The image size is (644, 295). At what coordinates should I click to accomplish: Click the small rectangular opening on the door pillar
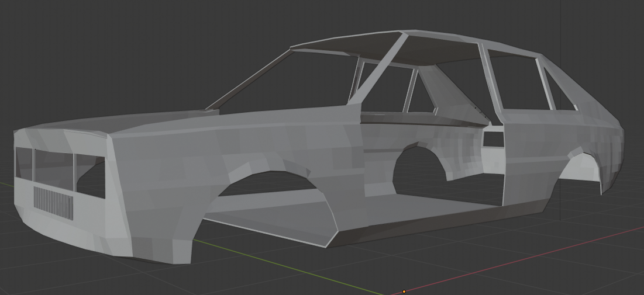click(493, 140)
